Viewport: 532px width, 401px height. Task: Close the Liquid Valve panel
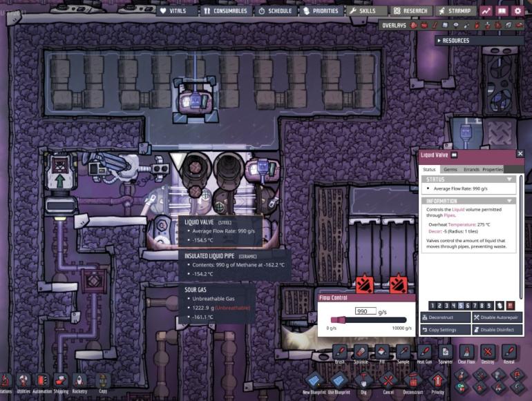(520, 154)
